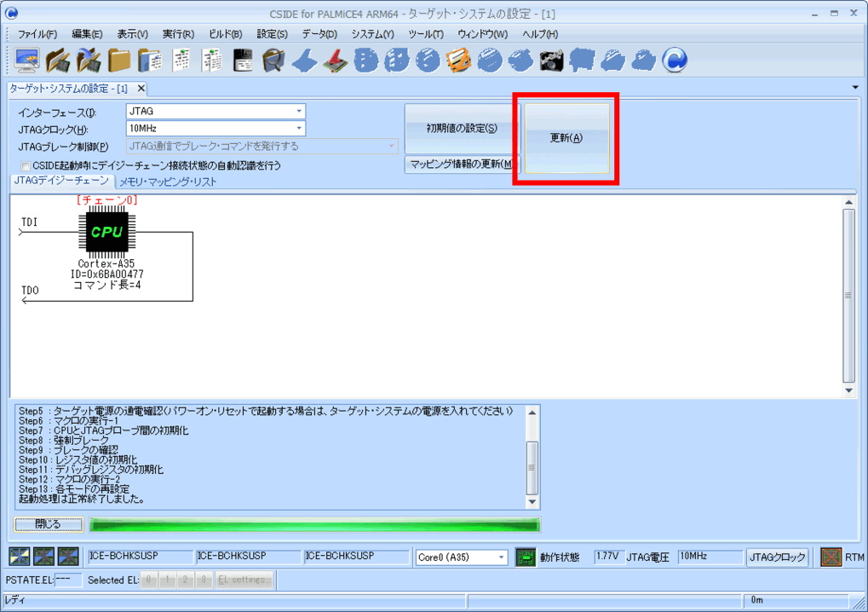Screen dimensions: 868x612
Task: Click the CPU chip in the JTAG chain
Action: coord(106,231)
